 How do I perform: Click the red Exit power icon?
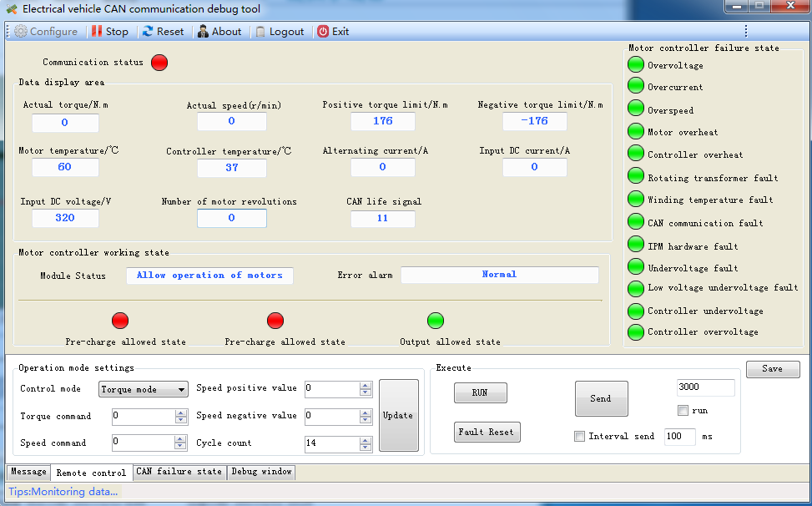(x=323, y=32)
